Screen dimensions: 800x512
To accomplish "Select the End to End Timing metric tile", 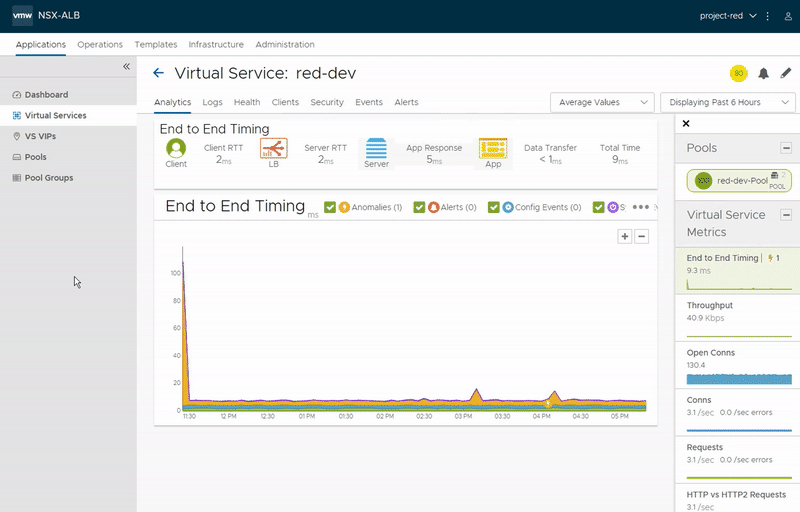I will pos(738,271).
